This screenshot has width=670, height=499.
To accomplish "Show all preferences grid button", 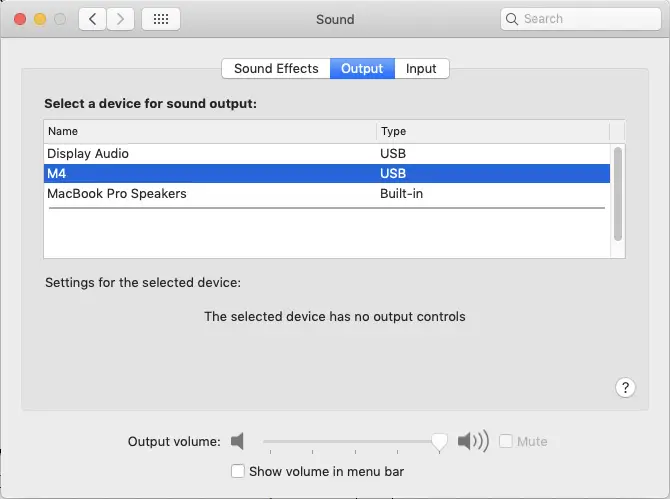I will click(161, 19).
